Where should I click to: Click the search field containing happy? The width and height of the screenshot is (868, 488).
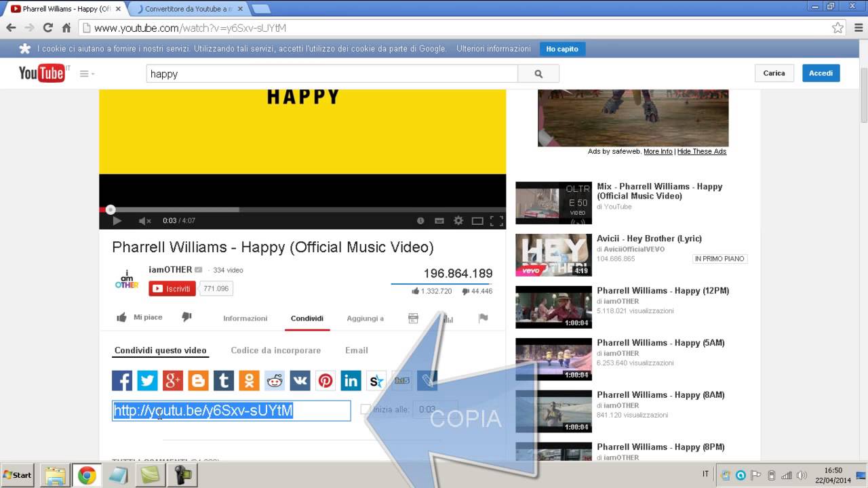[x=332, y=74]
